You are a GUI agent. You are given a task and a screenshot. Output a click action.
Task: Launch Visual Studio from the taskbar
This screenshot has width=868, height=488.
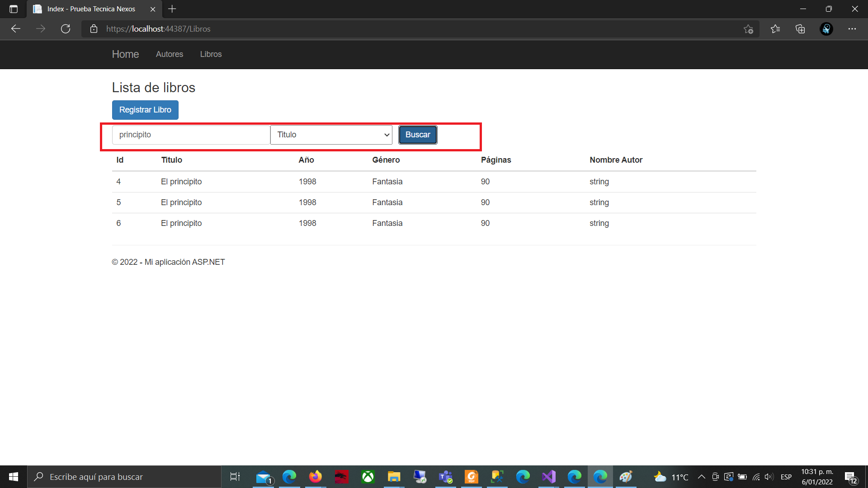(548, 477)
